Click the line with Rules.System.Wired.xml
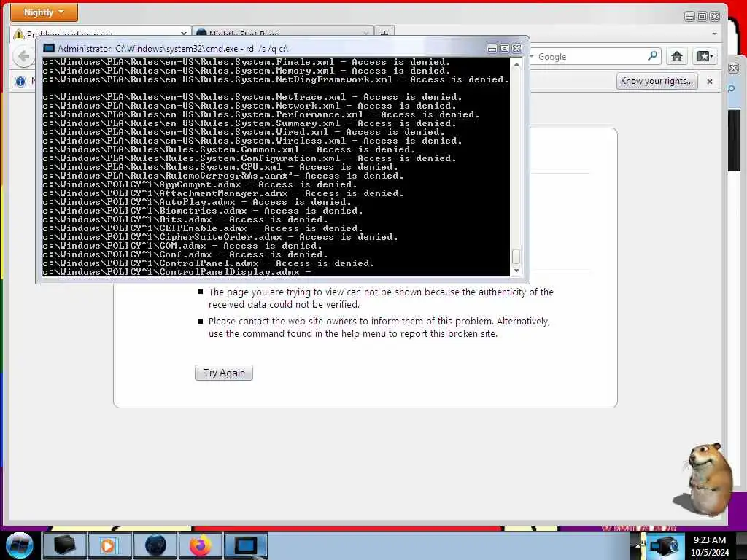This screenshot has height=560, width=747. click(244, 132)
